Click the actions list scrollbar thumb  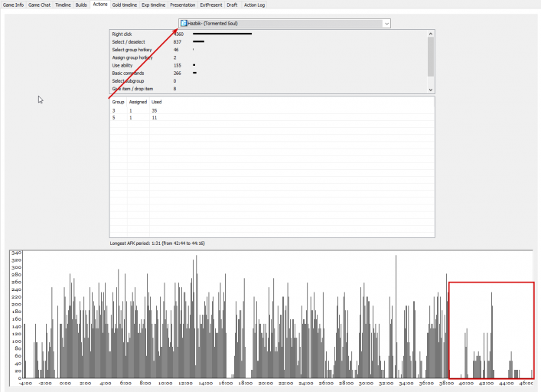pos(431,57)
